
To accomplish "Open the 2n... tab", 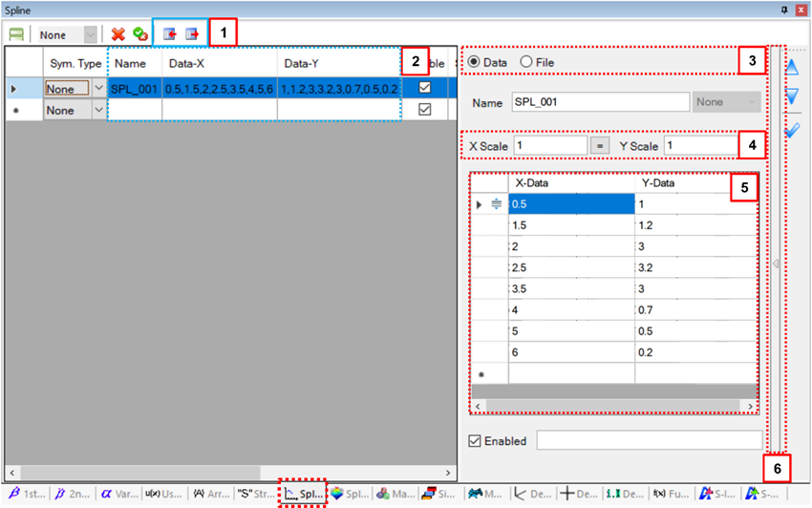I will [73, 494].
